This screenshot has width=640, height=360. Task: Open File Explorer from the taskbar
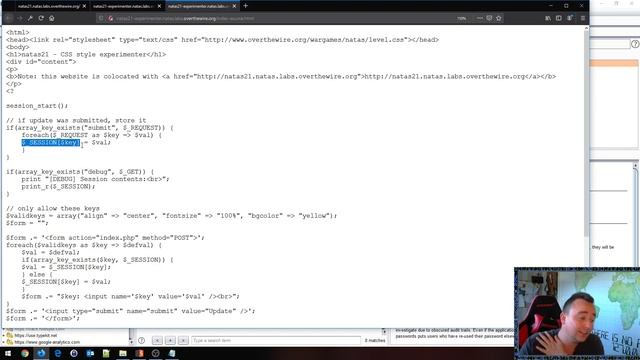pos(123,353)
